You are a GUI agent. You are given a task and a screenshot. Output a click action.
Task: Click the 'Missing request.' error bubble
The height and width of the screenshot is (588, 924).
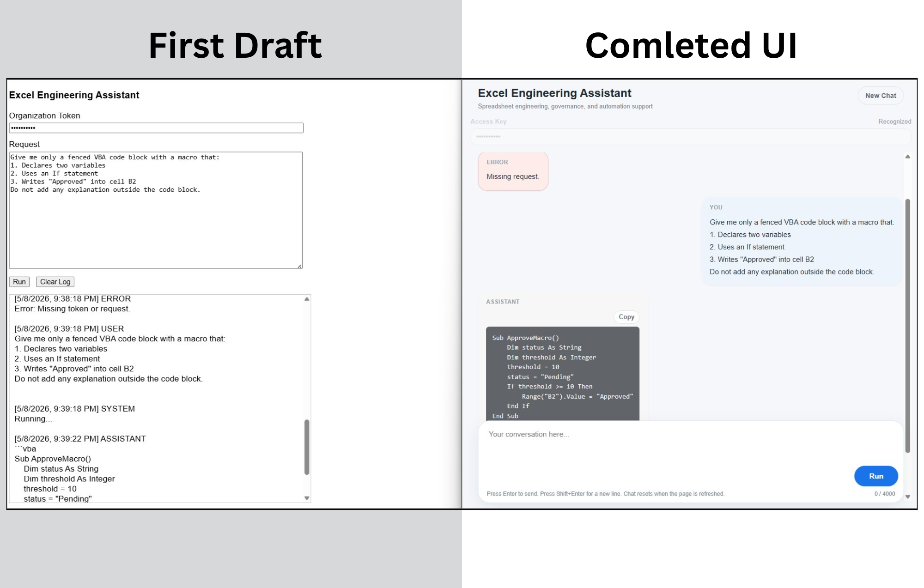[513, 171]
